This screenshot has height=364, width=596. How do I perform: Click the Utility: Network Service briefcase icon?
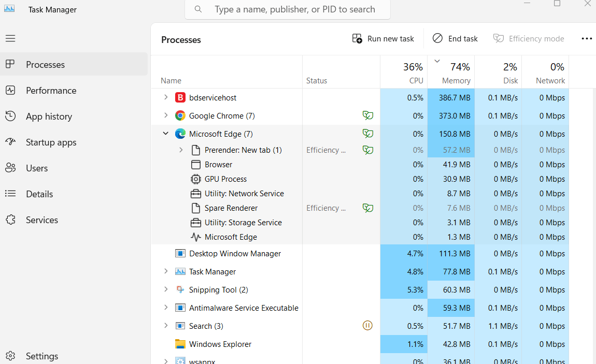[196, 194]
